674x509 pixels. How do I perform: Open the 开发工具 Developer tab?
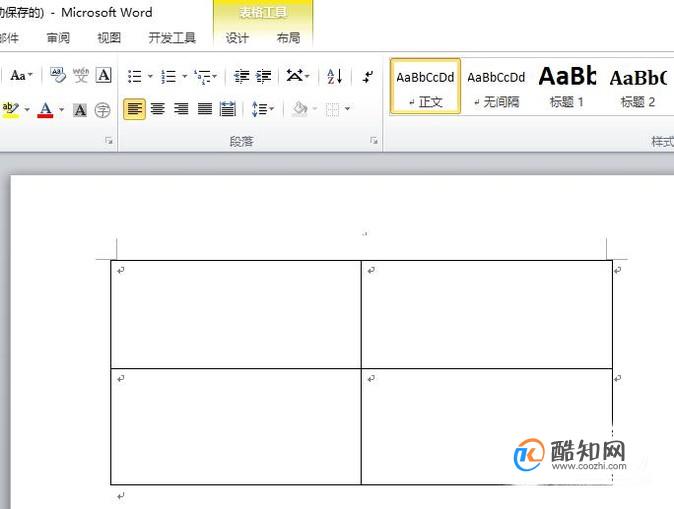click(x=172, y=38)
